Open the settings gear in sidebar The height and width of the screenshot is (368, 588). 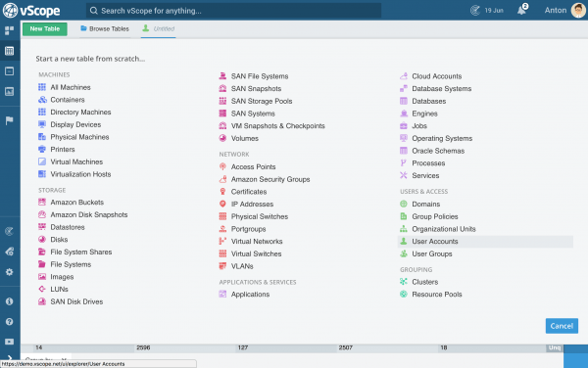[10, 272]
